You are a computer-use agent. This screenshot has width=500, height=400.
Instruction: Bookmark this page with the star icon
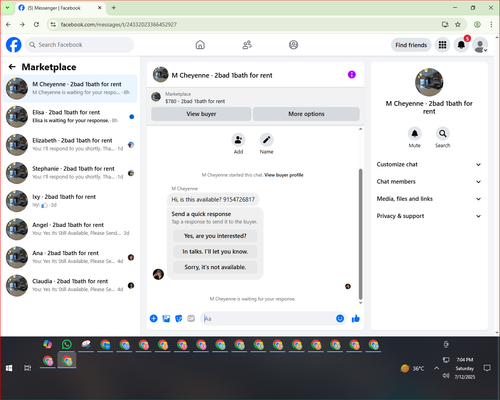(458, 24)
